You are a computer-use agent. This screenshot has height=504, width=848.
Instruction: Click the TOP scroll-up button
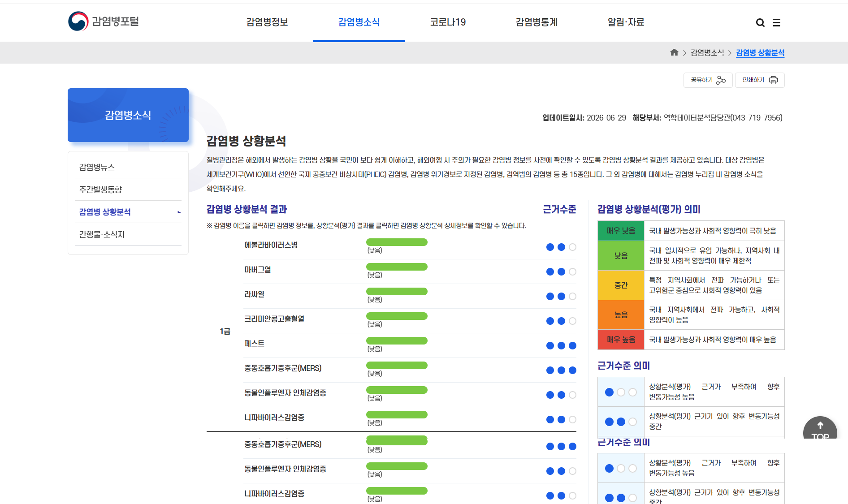click(820, 429)
